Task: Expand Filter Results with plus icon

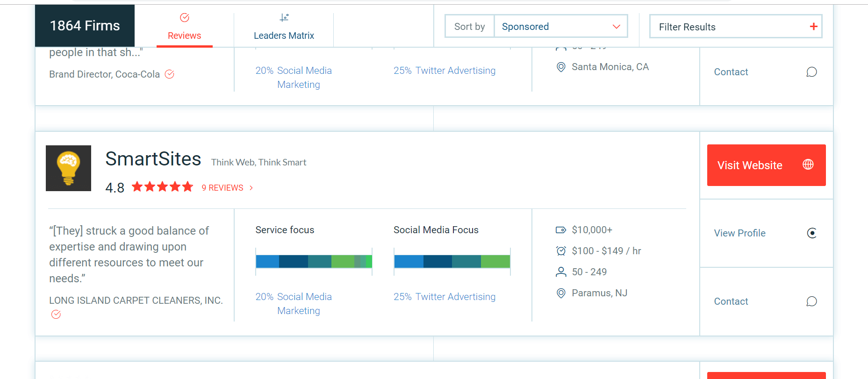Action: point(813,27)
